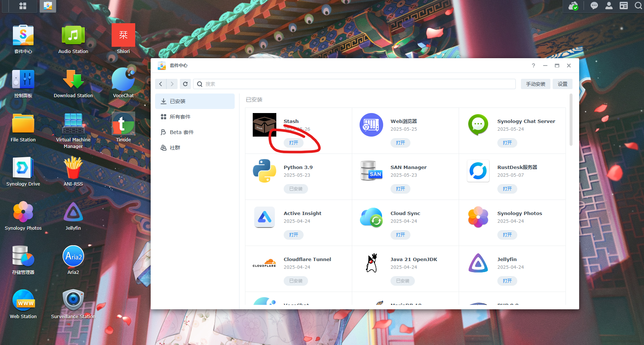Open Synology Photos package via 打开

507,235
